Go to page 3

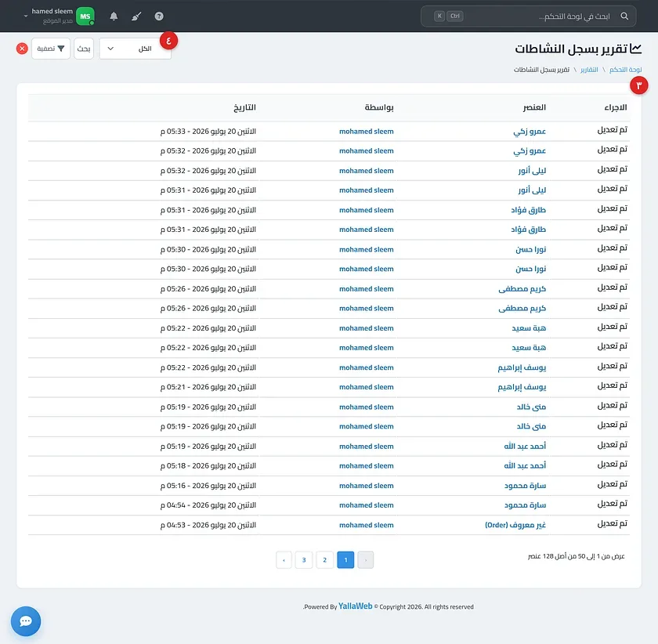304,559
